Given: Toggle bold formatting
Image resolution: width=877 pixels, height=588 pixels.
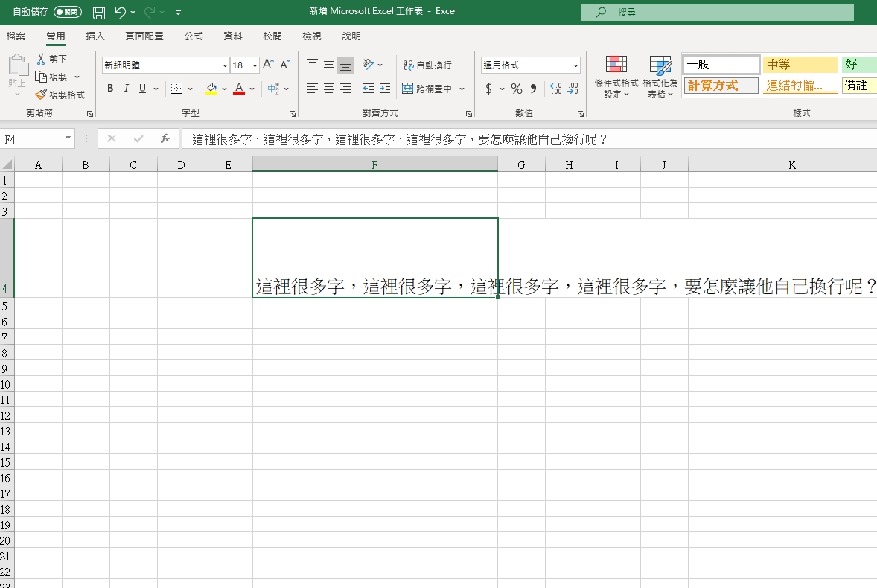Looking at the screenshot, I should pyautogui.click(x=110, y=89).
